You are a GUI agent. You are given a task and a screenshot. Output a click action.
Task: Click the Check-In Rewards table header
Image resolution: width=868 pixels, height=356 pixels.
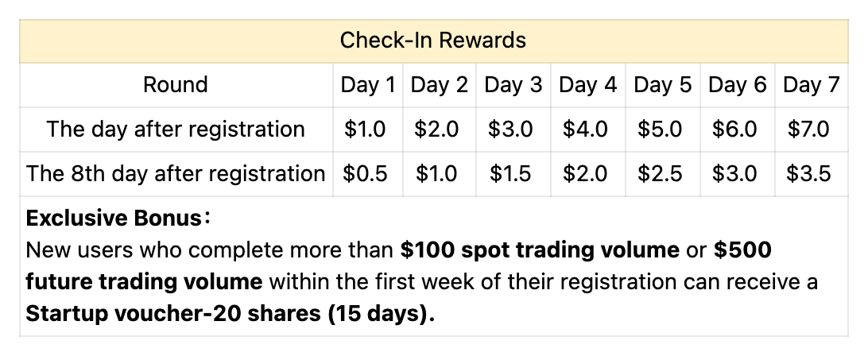pyautogui.click(x=433, y=40)
